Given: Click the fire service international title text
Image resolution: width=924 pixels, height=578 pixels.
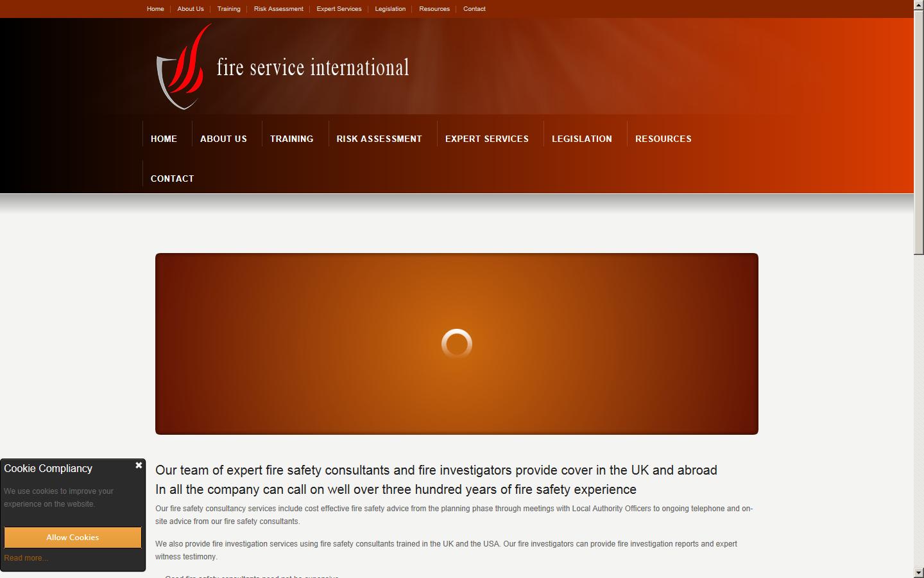Looking at the screenshot, I should 312,67.
